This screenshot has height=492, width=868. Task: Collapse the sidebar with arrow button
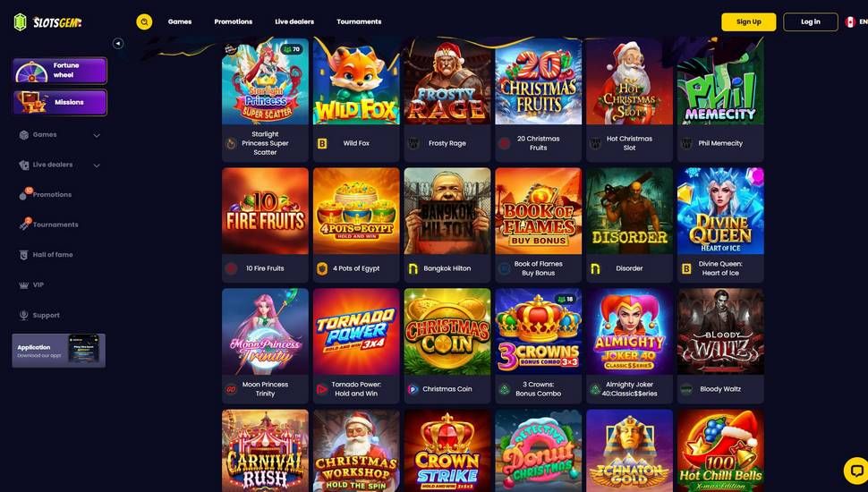click(118, 43)
